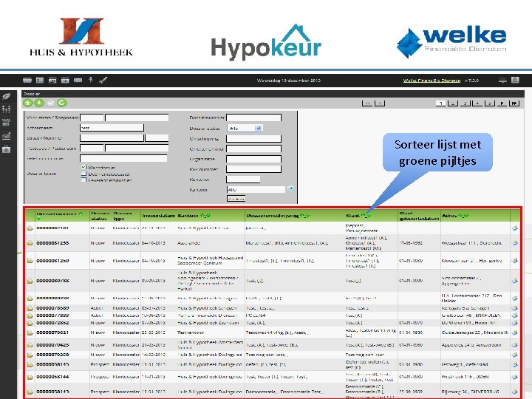This screenshot has height=399, width=532.
Task: Select dossier number 0000077833
Action: (x=52, y=316)
